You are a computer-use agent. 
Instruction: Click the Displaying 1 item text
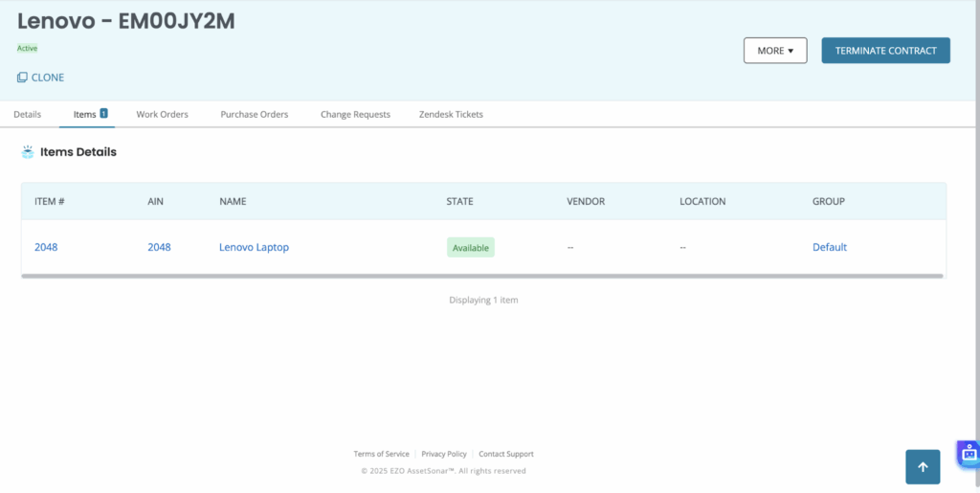click(483, 300)
